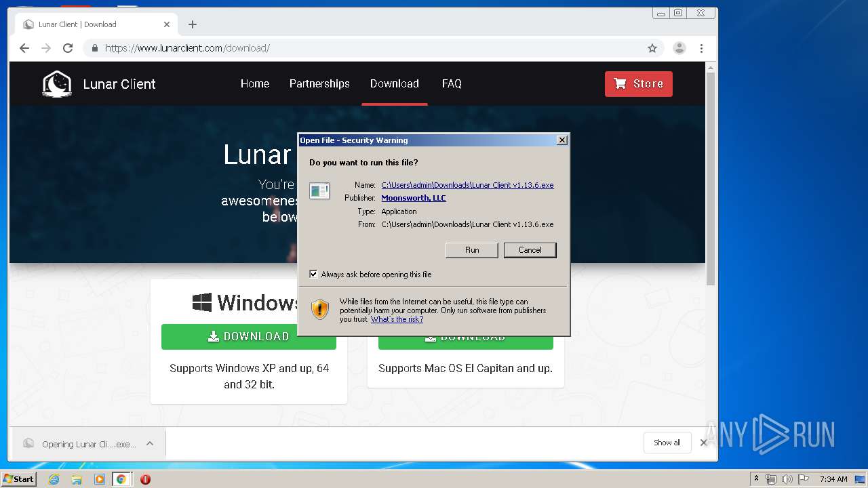Viewport: 868px width, 488px height.
Task: Close the Lunar Client | Download tab
Action: pos(167,24)
